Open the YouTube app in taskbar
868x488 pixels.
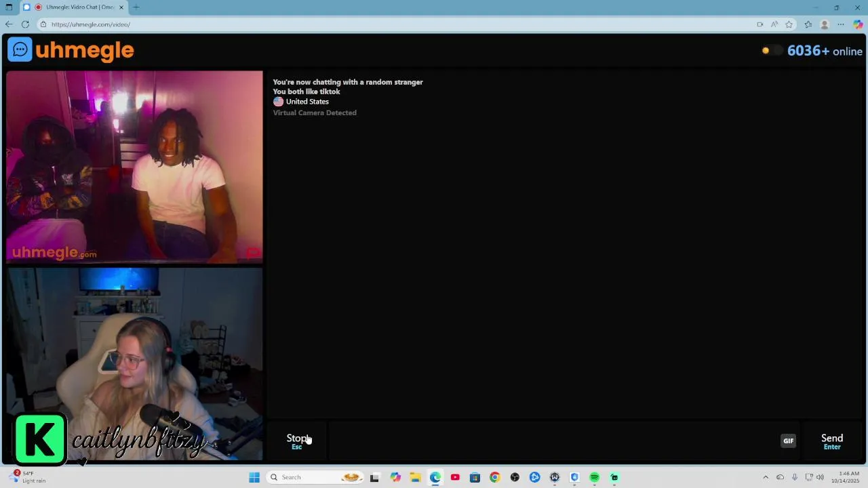(455, 477)
